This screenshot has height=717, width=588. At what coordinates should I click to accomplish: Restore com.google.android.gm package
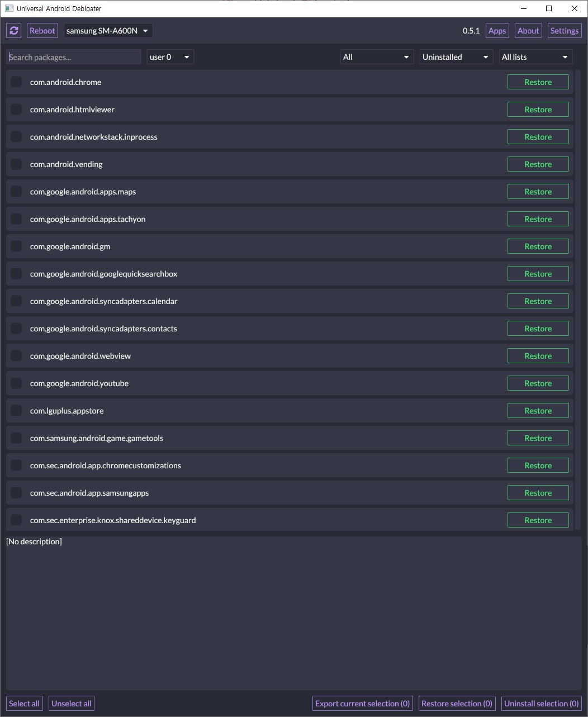coord(538,246)
